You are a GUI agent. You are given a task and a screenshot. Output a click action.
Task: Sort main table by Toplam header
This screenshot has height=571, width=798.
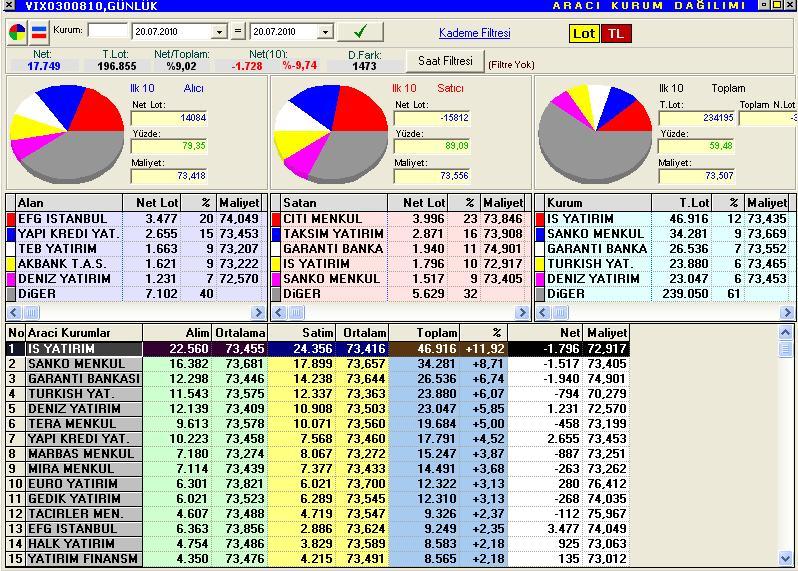[x=424, y=333]
